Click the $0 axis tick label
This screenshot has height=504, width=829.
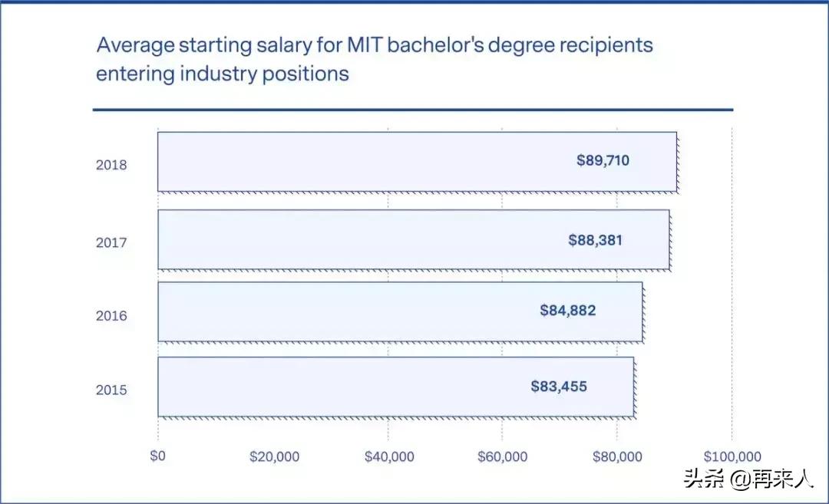(x=157, y=456)
